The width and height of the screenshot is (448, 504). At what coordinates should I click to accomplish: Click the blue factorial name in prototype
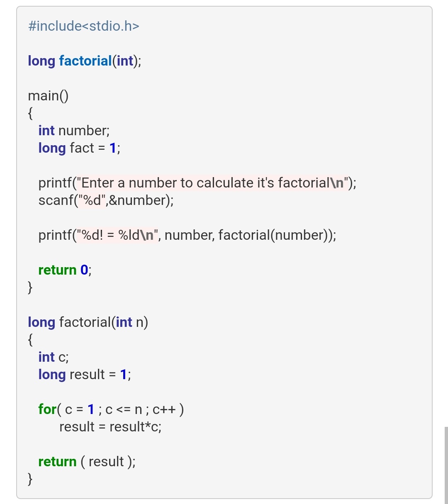[85, 61]
